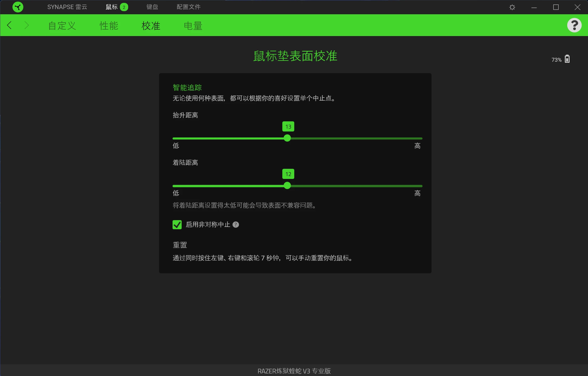Click the help question mark icon on green bar
588x376 pixels.
click(574, 25)
